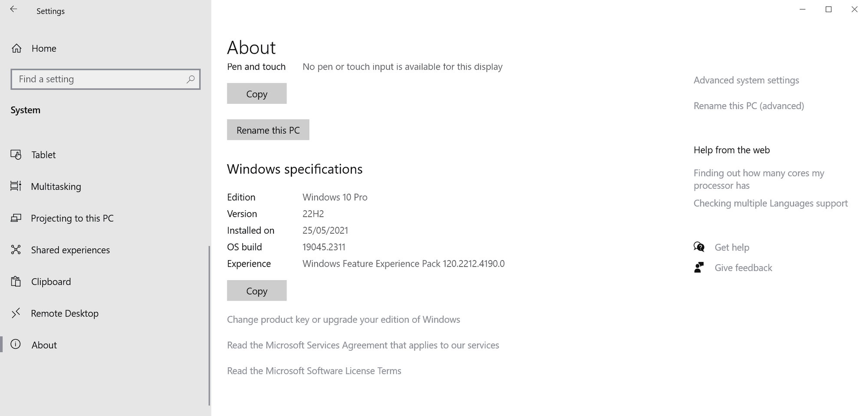
Task: Click the back arrow in Settings
Action: pyautogui.click(x=13, y=9)
